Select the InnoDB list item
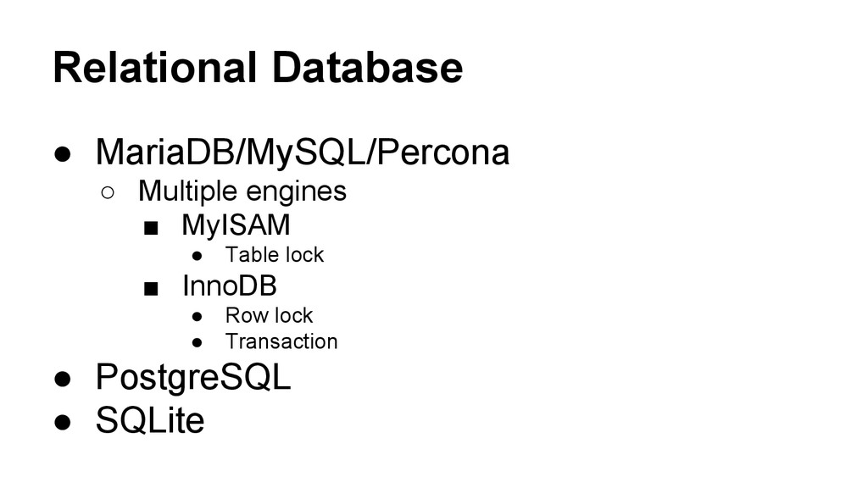The image size is (868, 488). [229, 286]
